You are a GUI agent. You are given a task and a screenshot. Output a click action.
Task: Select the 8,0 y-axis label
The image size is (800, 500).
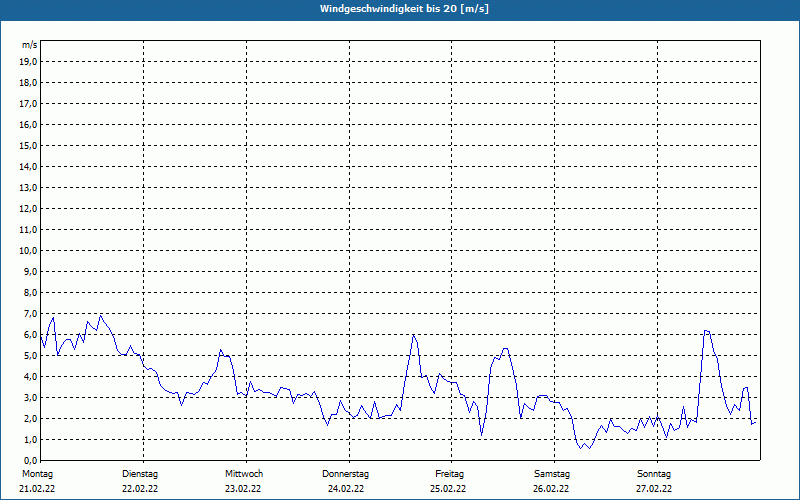[30, 292]
